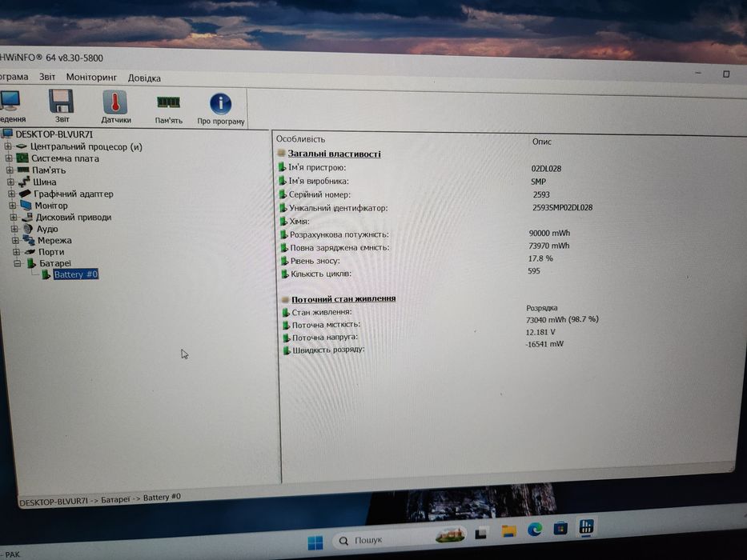
Task: Expand the Мережа tree node
Action: [x=16, y=241]
